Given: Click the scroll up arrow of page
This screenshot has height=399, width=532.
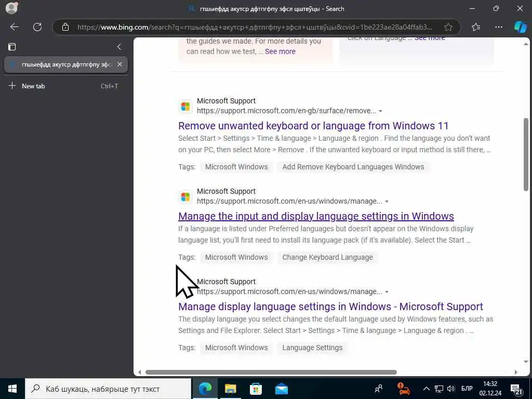Looking at the screenshot, I should [x=526, y=44].
